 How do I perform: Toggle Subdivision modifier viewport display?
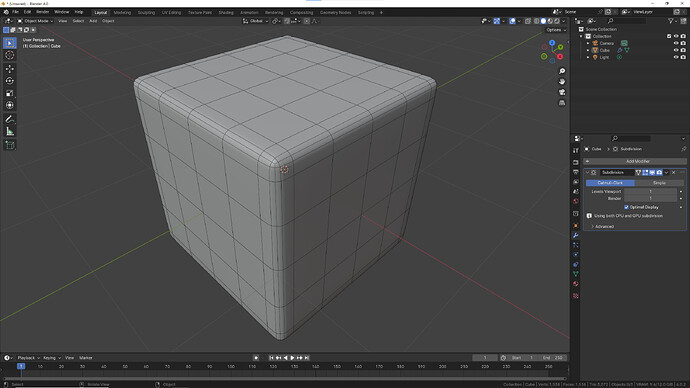pyautogui.click(x=652, y=172)
